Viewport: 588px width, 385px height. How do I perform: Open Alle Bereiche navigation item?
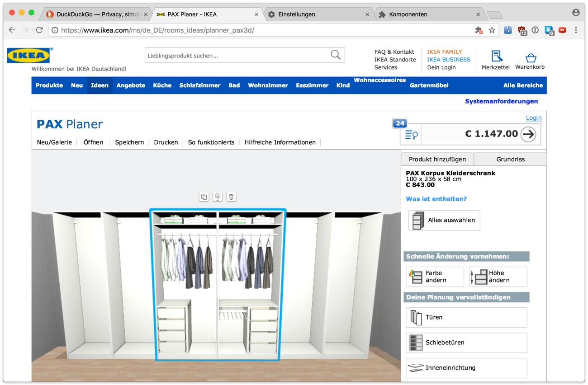[x=523, y=85]
